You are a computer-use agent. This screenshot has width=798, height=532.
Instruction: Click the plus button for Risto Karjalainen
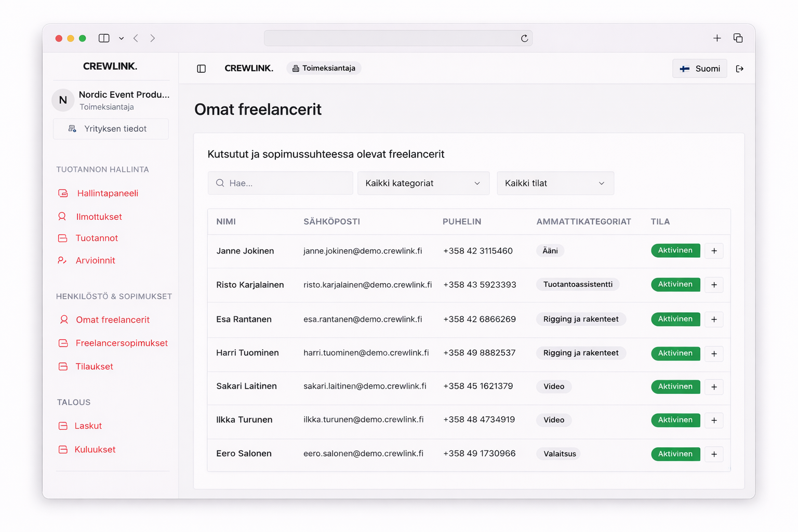pos(714,285)
